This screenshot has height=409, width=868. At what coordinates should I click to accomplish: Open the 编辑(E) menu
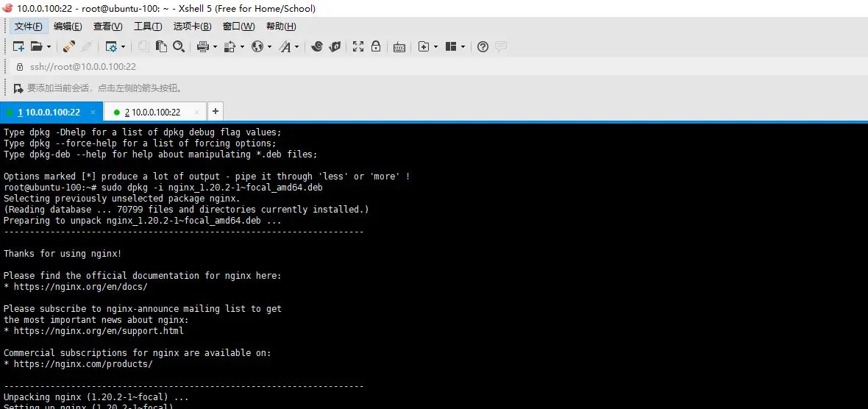click(x=68, y=26)
